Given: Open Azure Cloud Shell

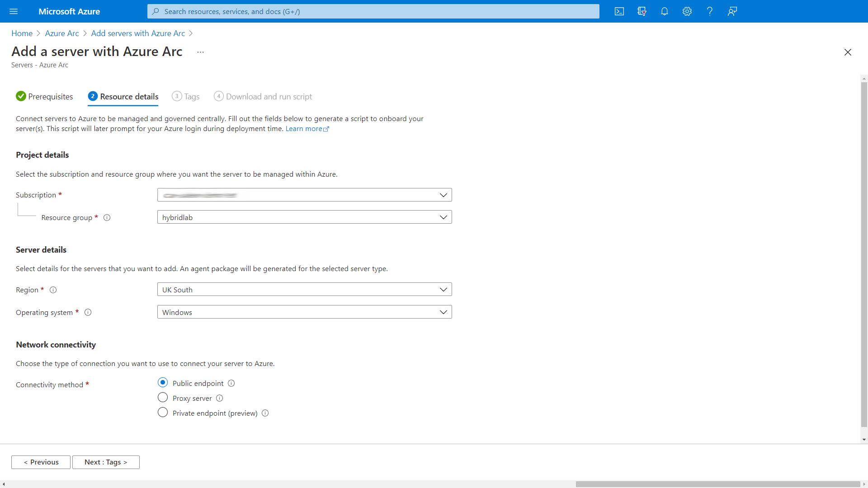Looking at the screenshot, I should pyautogui.click(x=619, y=11).
